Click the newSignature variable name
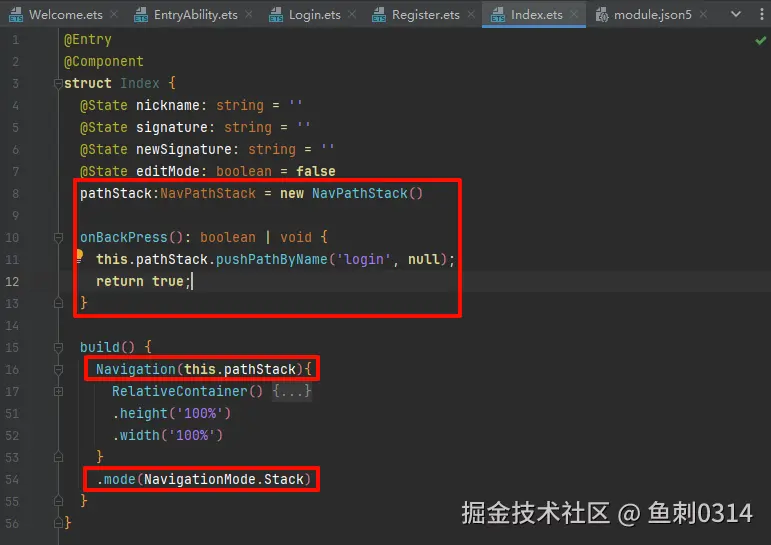This screenshot has width=771, height=545. tap(183, 149)
